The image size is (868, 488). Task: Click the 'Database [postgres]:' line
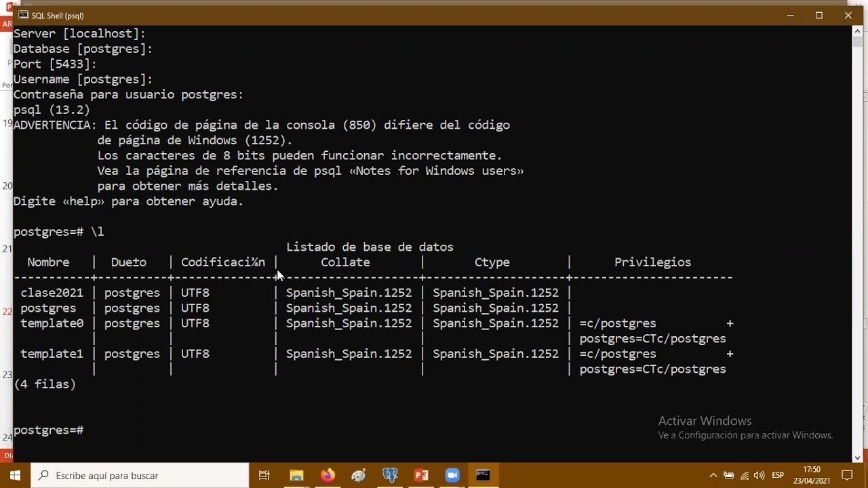point(83,49)
